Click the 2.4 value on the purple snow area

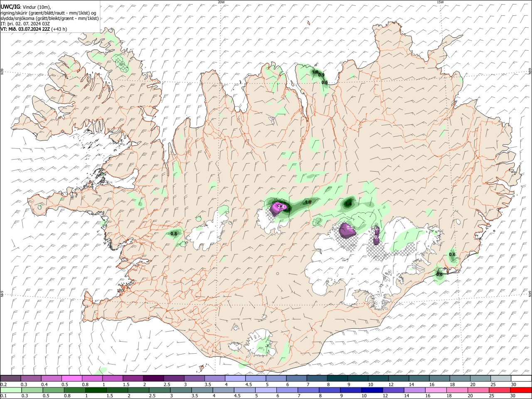[281, 207]
